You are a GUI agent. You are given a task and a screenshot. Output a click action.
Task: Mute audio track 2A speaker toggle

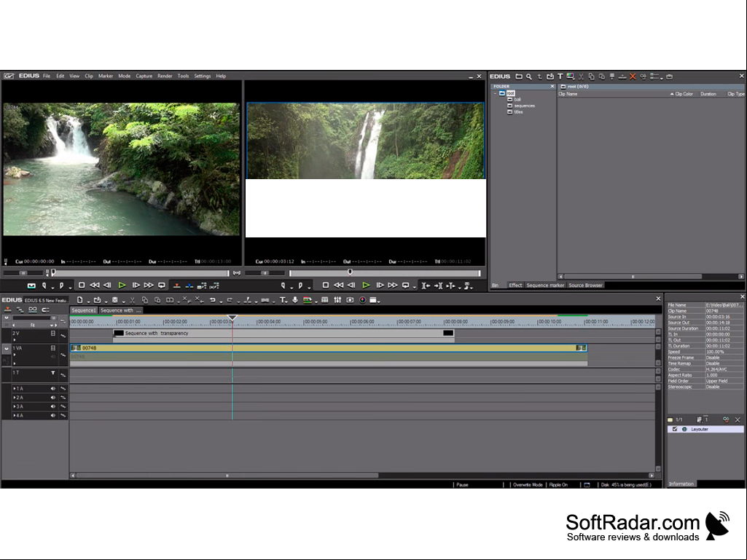pos(53,398)
